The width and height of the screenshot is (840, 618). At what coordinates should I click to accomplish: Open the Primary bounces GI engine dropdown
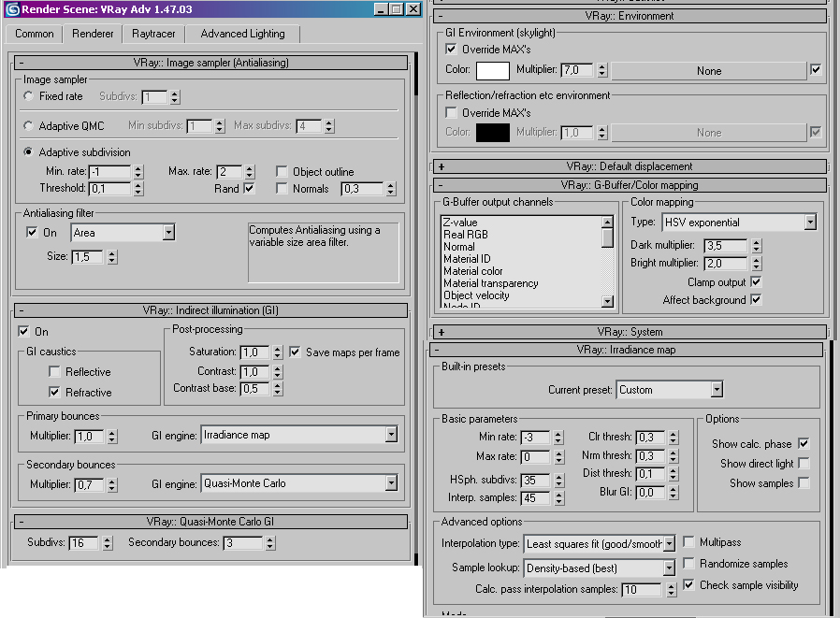(299, 435)
